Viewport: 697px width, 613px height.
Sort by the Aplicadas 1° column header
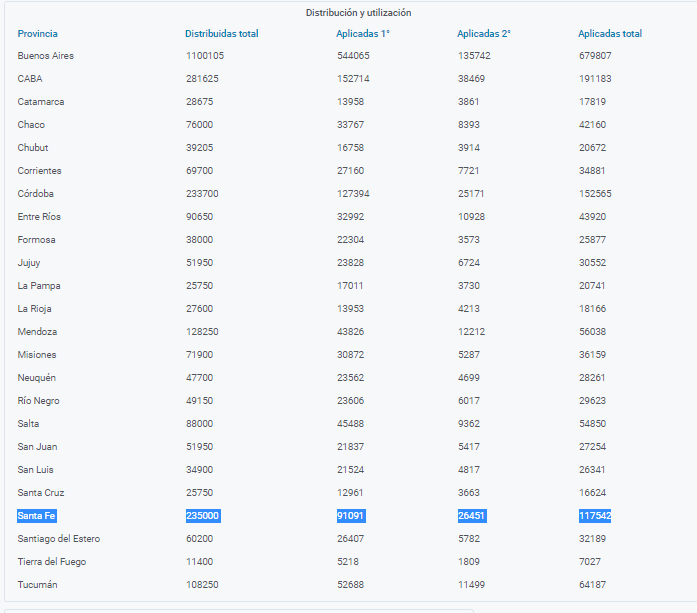363,34
